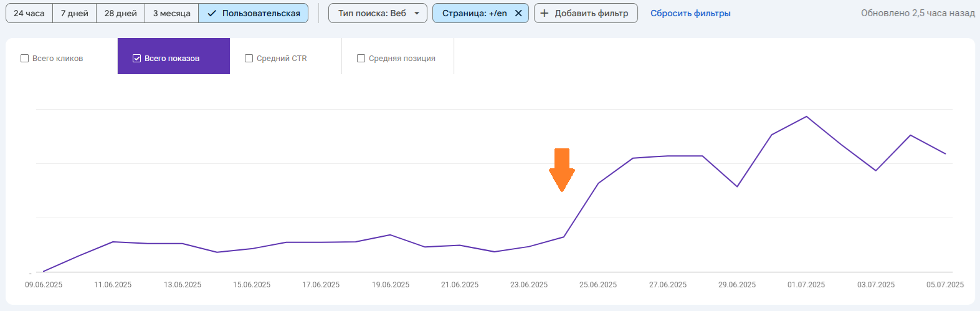
Task: Click the arrow in Тип поиска dropdown
Action: point(417,13)
